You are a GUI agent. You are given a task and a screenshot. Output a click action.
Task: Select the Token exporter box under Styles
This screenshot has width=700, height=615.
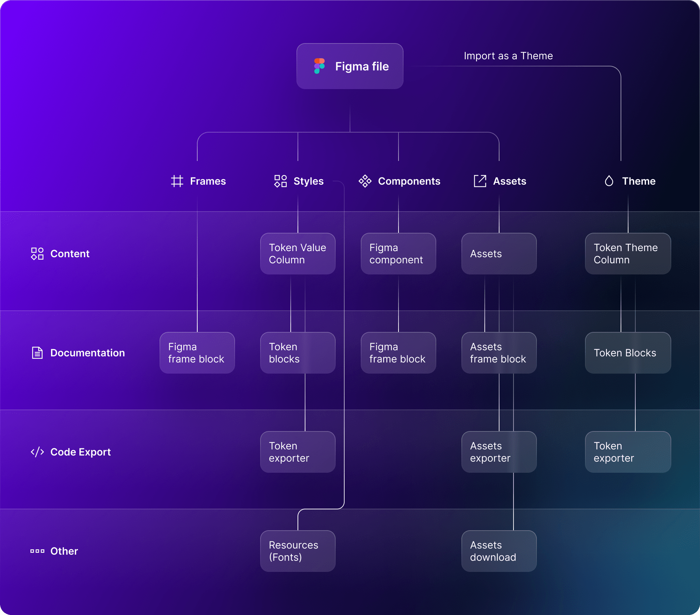pos(298,452)
